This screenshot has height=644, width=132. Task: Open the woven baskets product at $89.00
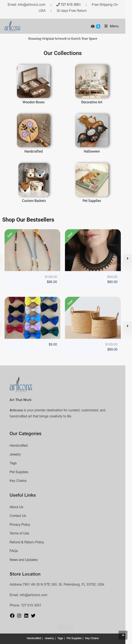click(93, 317)
